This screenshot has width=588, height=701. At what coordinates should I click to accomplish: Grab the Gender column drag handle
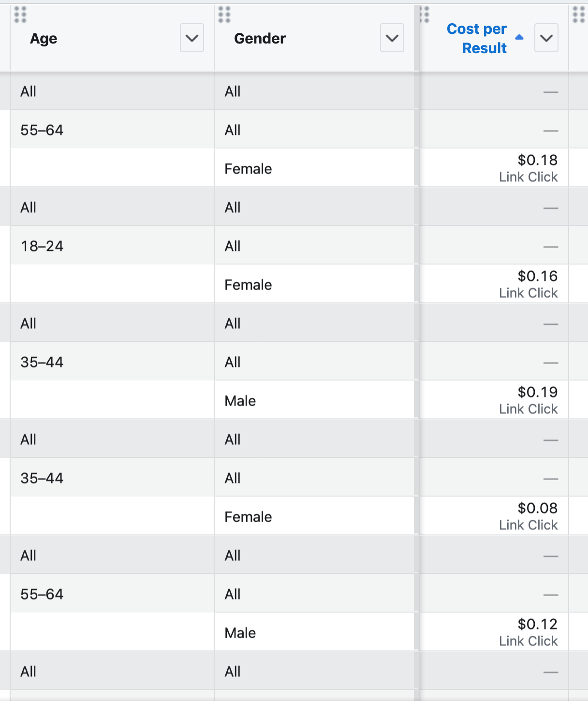coord(224,15)
